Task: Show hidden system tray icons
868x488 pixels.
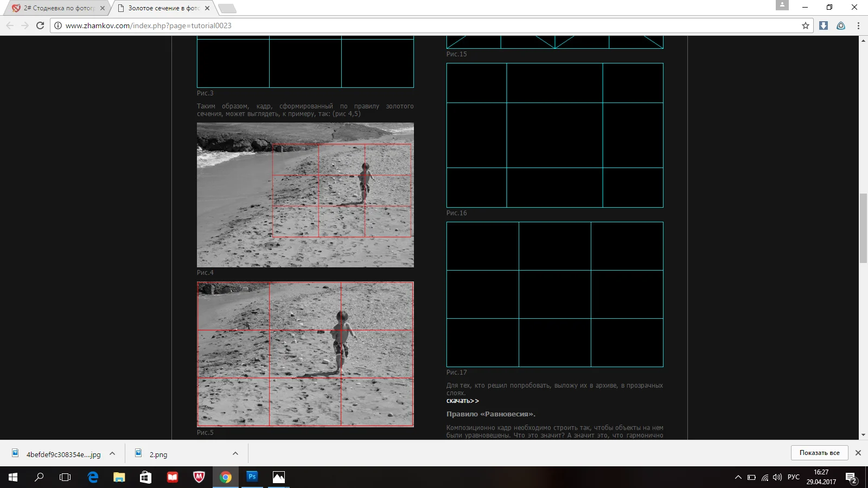Action: click(x=738, y=477)
